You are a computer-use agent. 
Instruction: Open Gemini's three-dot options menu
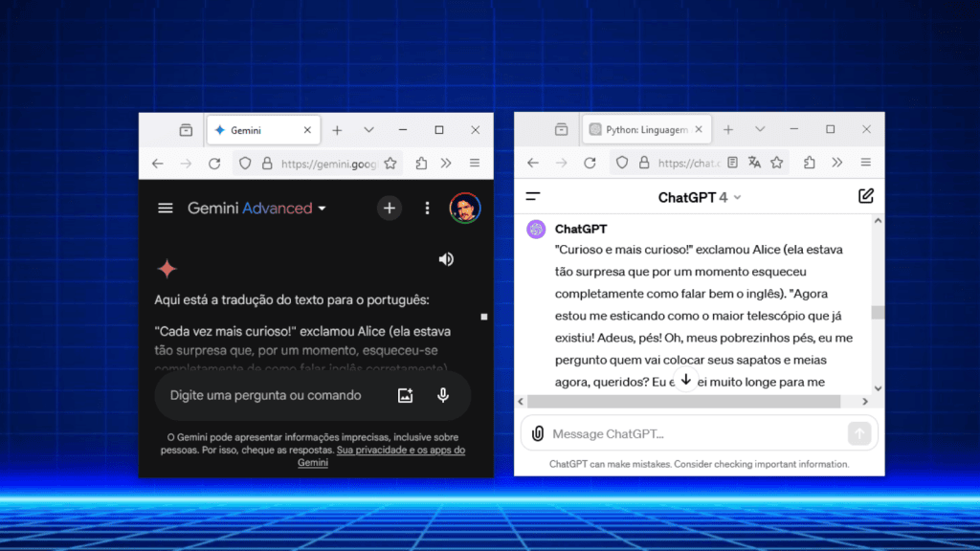pos(427,208)
